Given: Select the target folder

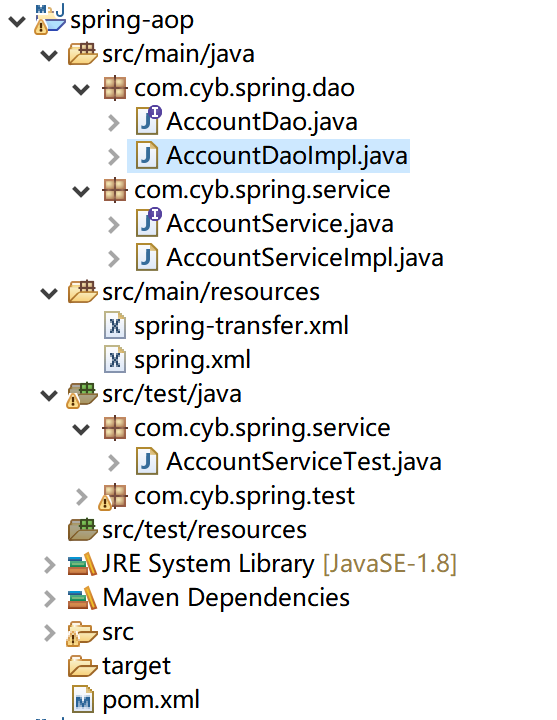Looking at the screenshot, I should point(136,666).
